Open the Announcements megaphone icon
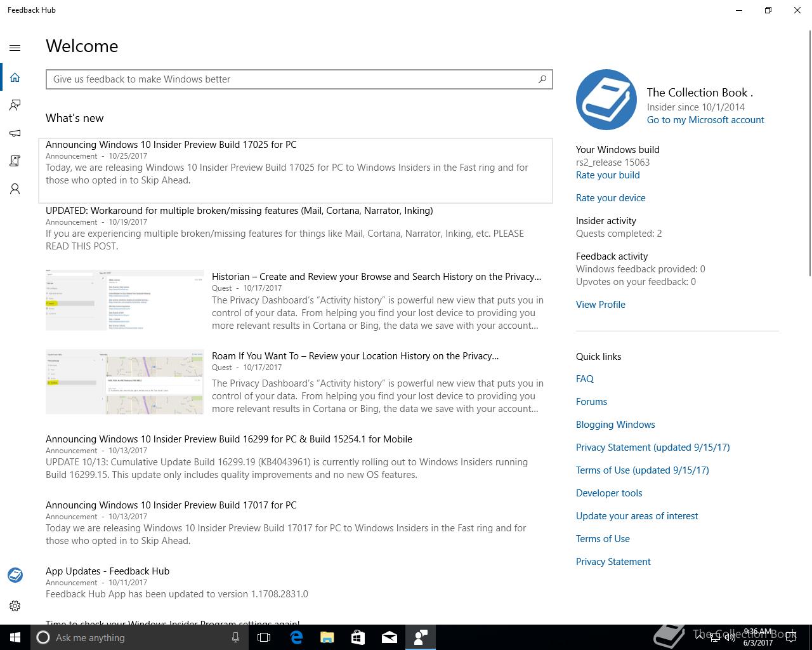Screen dimensions: 812x650 pyautogui.click(x=15, y=133)
